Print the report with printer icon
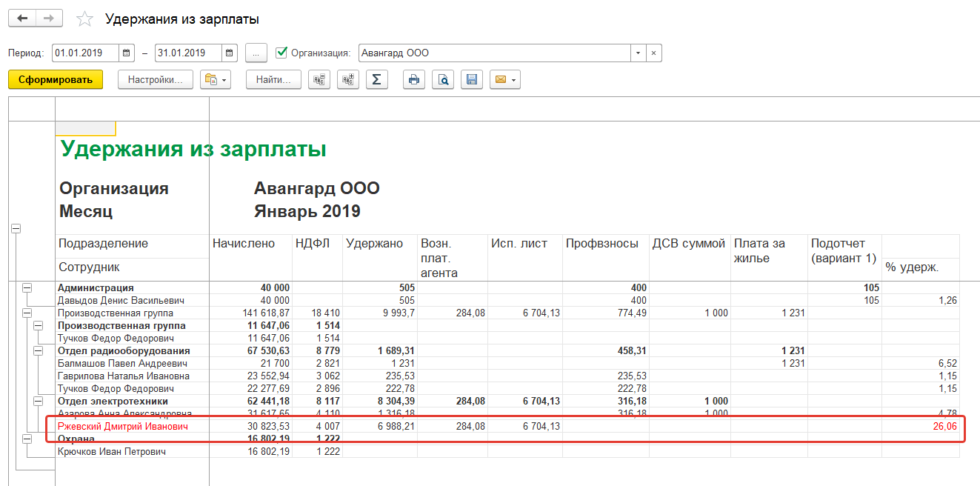Screen dimensions: 980x486 [x=414, y=80]
